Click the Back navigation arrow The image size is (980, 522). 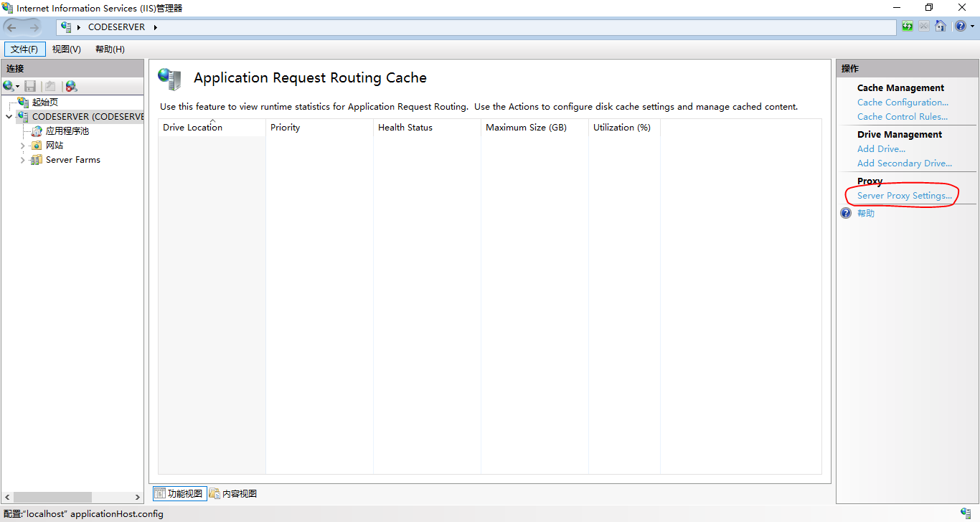12,27
